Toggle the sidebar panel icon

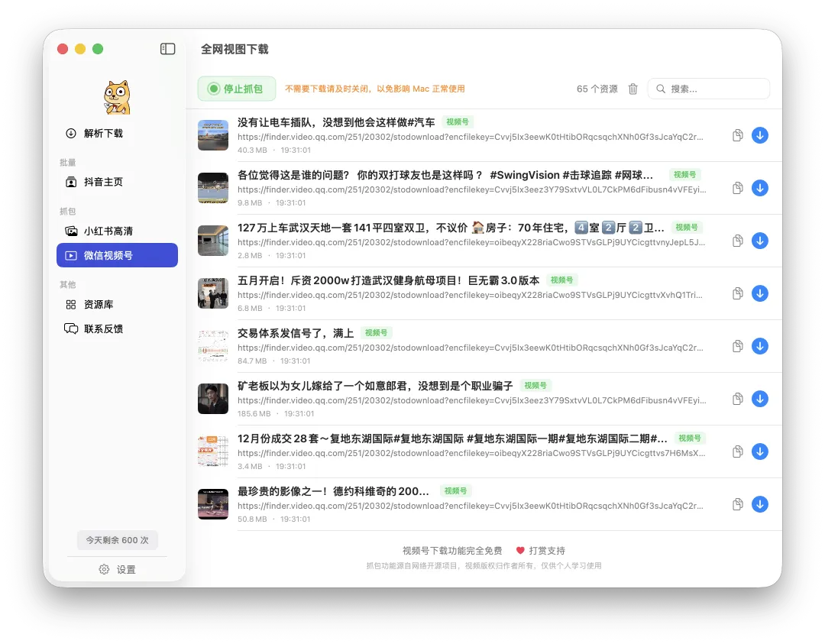(167, 49)
